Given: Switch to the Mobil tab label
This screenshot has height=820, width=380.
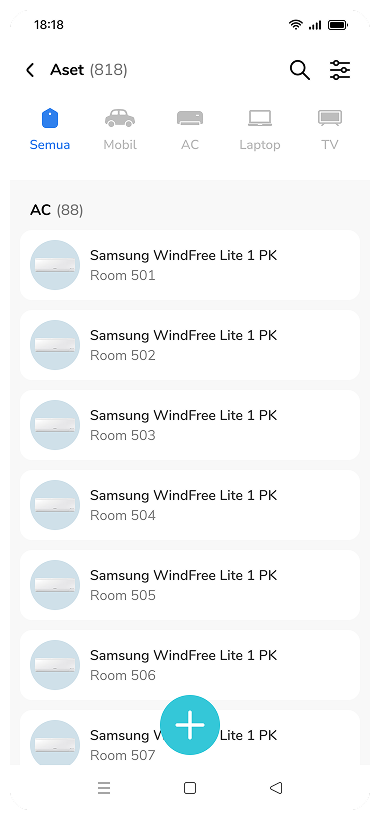Looking at the screenshot, I should click(120, 145).
